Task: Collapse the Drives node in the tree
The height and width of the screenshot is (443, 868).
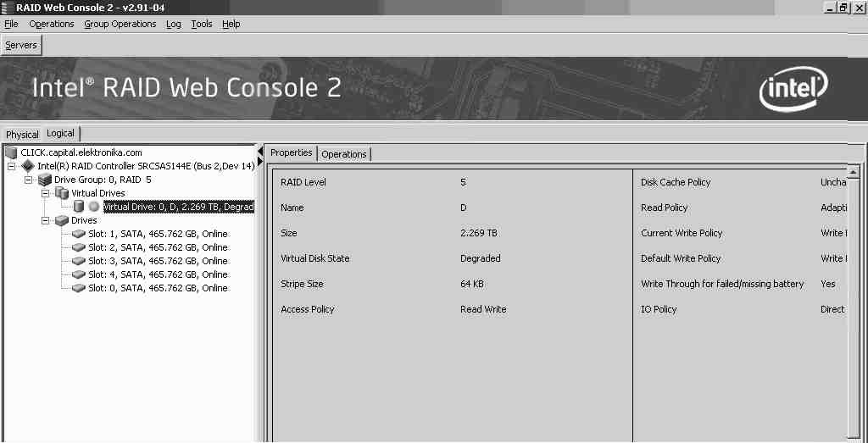Action: (x=46, y=220)
